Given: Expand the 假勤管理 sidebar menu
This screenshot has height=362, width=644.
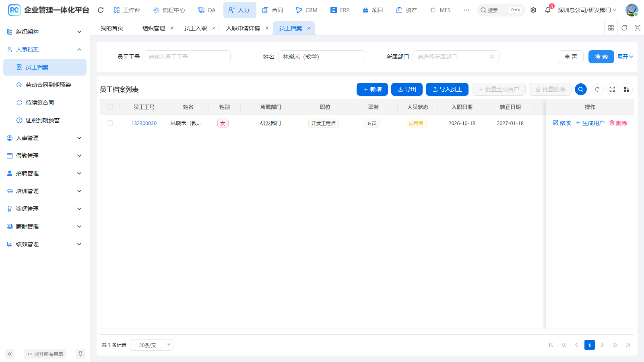Looking at the screenshot, I should [x=45, y=156].
